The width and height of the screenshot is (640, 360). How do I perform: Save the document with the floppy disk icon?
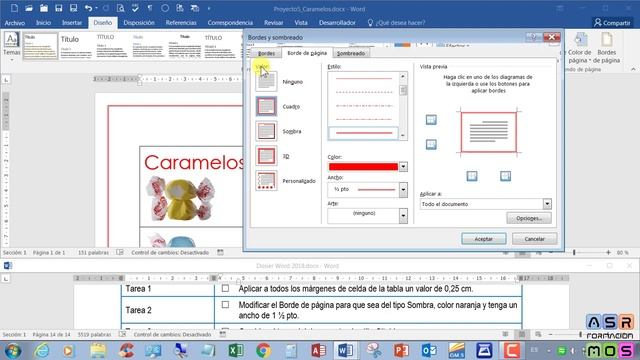(x=58, y=8)
